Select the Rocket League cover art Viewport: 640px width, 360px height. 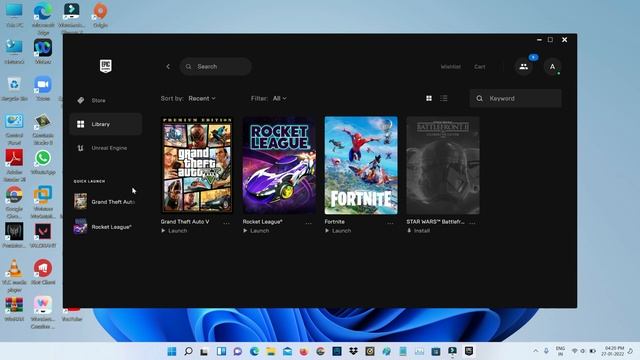[279, 165]
